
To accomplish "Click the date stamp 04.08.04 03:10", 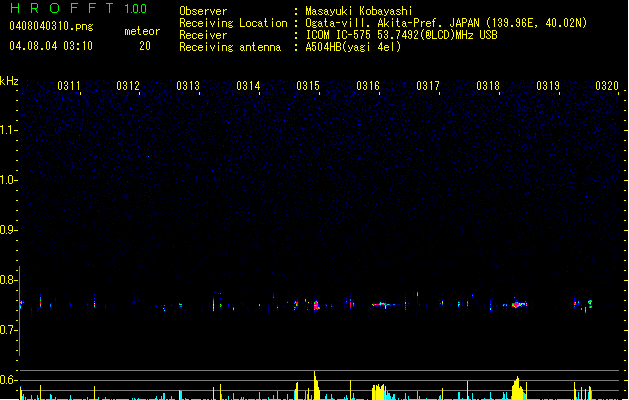I will pos(51,46).
